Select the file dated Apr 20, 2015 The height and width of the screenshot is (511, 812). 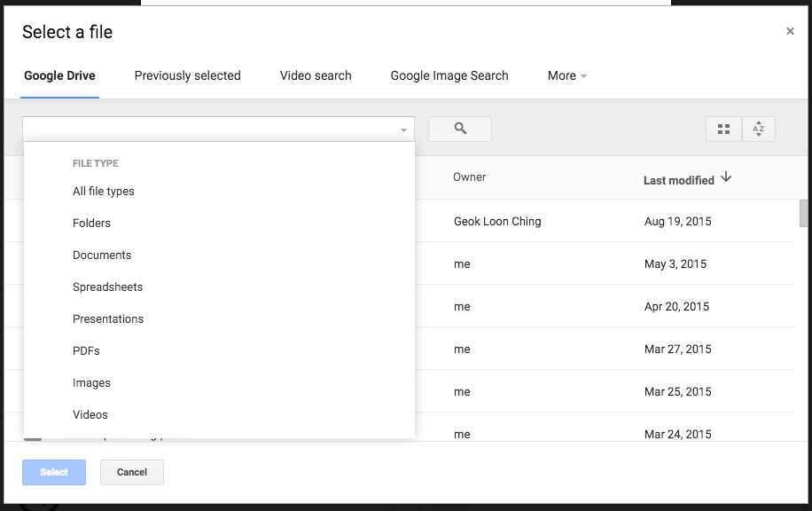click(676, 306)
